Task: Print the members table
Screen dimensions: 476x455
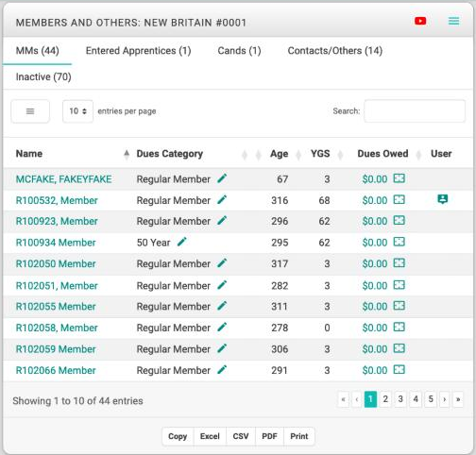Action: point(299,436)
